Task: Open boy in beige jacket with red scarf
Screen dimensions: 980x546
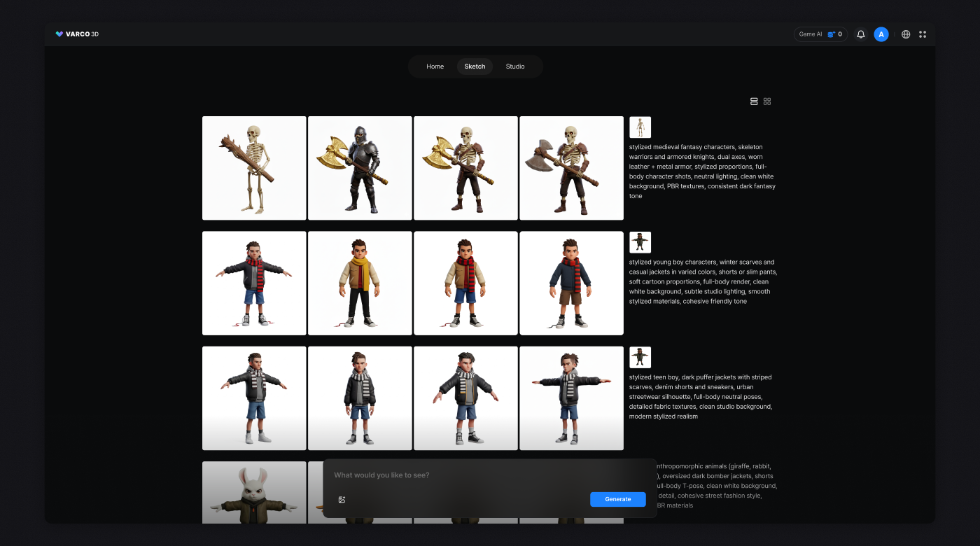Action: click(x=465, y=283)
